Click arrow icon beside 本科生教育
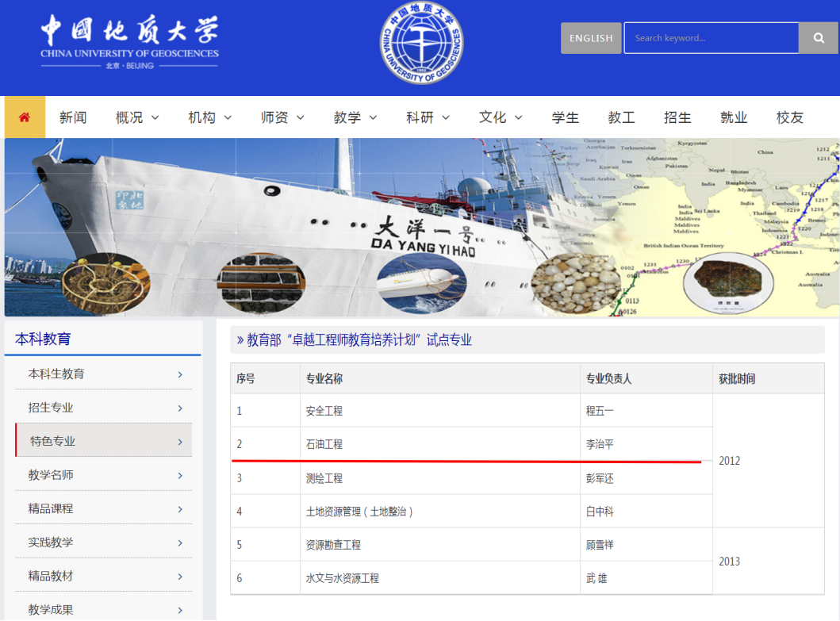 click(x=180, y=374)
